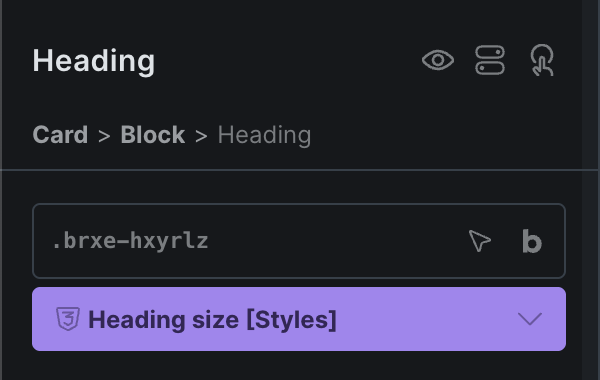The height and width of the screenshot is (380, 600).
Task: Click the eye visibility icon beside Heading
Action: pyautogui.click(x=438, y=60)
